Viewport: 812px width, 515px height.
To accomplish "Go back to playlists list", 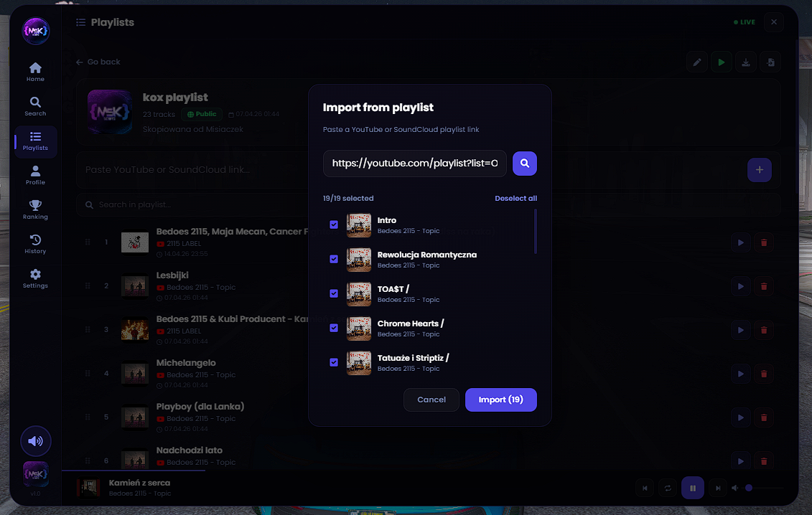I will coord(98,62).
